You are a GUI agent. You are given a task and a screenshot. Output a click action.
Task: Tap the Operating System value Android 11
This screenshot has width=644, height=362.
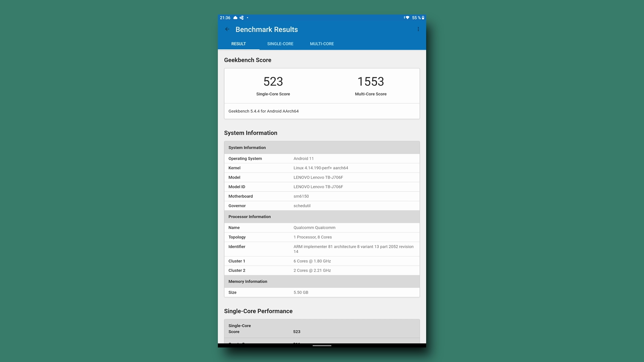[x=303, y=158]
